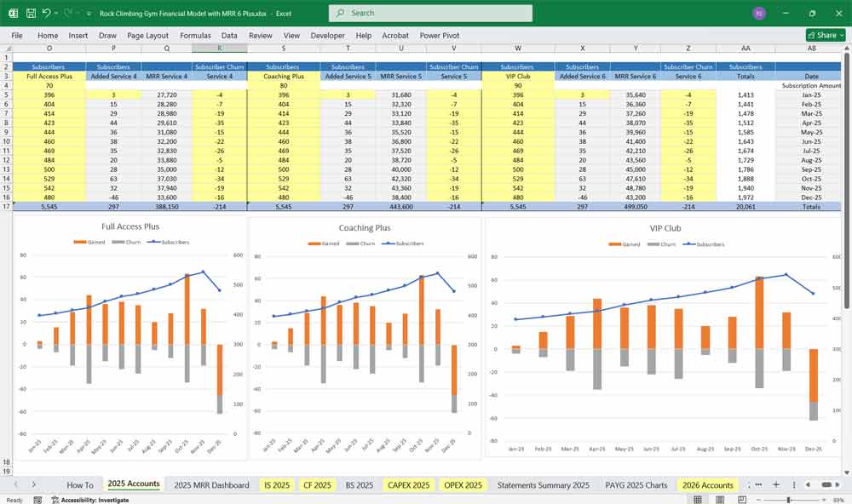Click the user account avatar
The width and height of the screenshot is (852, 504).
coord(759,14)
